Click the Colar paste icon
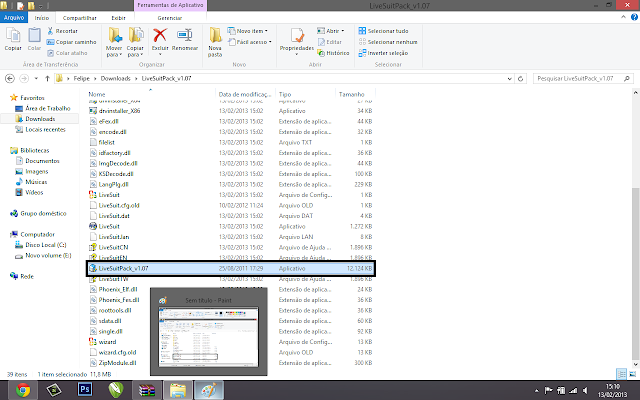 coord(34,39)
